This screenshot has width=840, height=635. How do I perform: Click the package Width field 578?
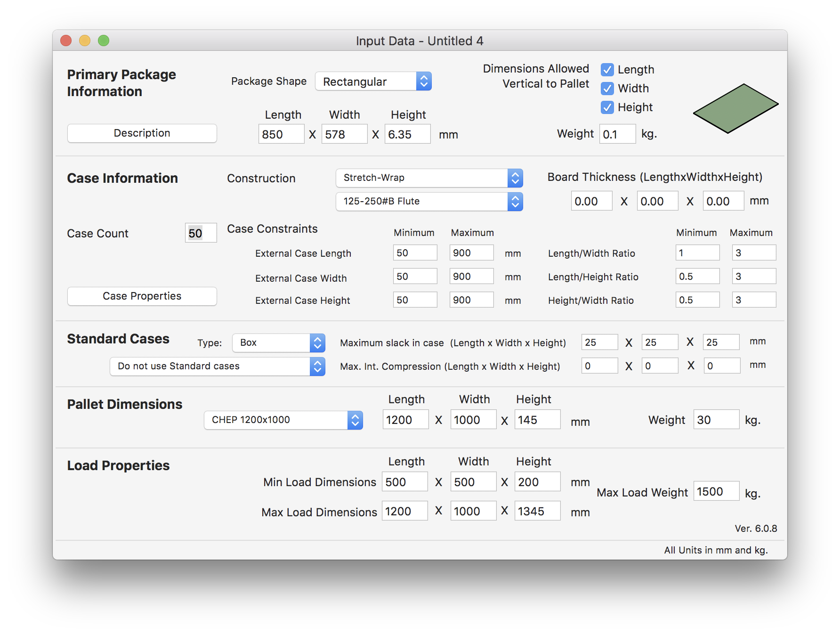pyautogui.click(x=344, y=134)
